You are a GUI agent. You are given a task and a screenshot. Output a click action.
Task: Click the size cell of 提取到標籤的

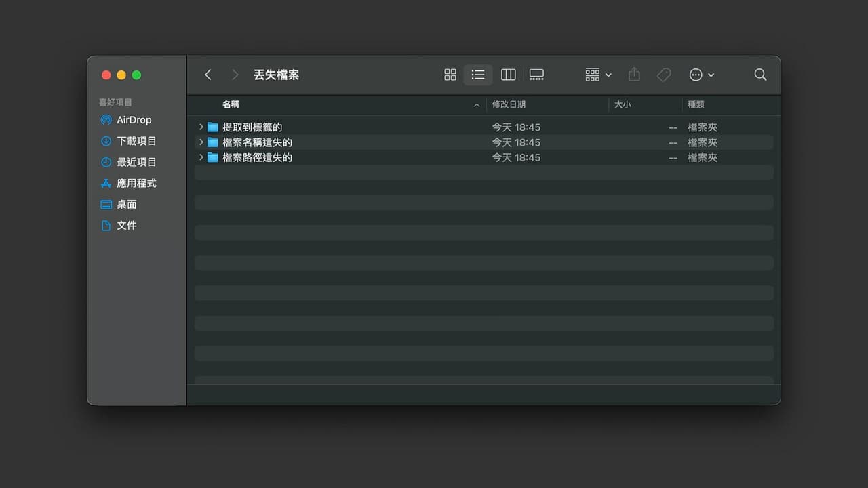(x=673, y=127)
